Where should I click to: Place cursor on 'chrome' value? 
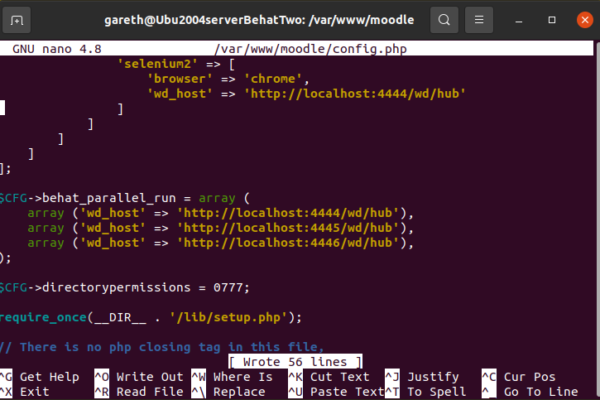pos(273,79)
